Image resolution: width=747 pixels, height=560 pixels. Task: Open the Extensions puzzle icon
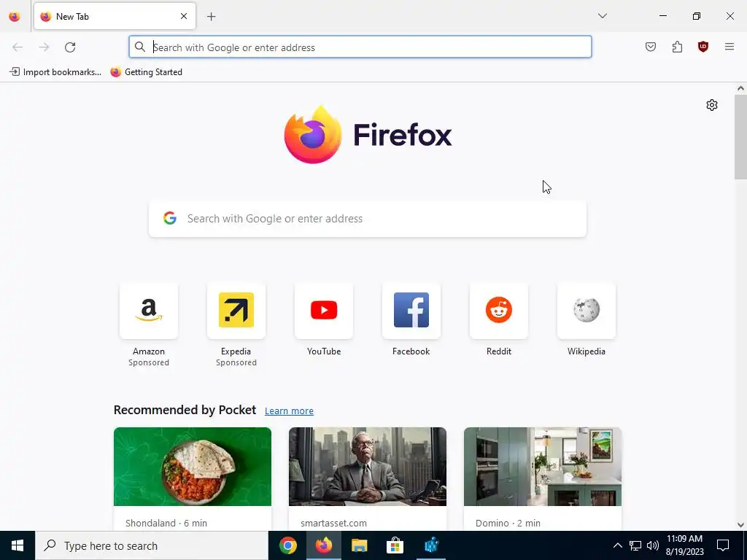[x=677, y=47]
